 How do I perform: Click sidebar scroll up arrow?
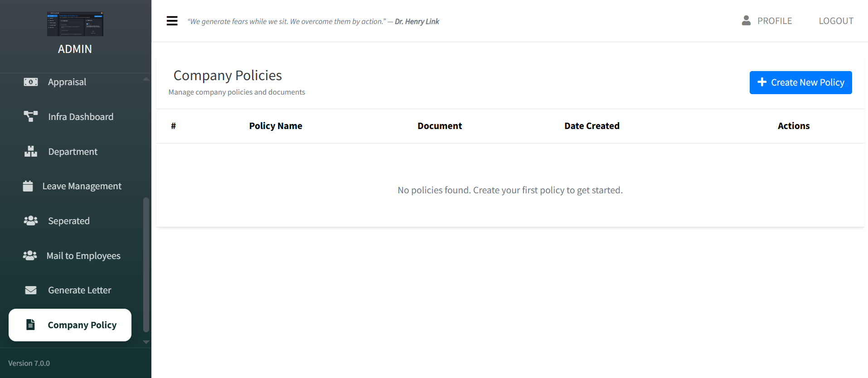146,79
